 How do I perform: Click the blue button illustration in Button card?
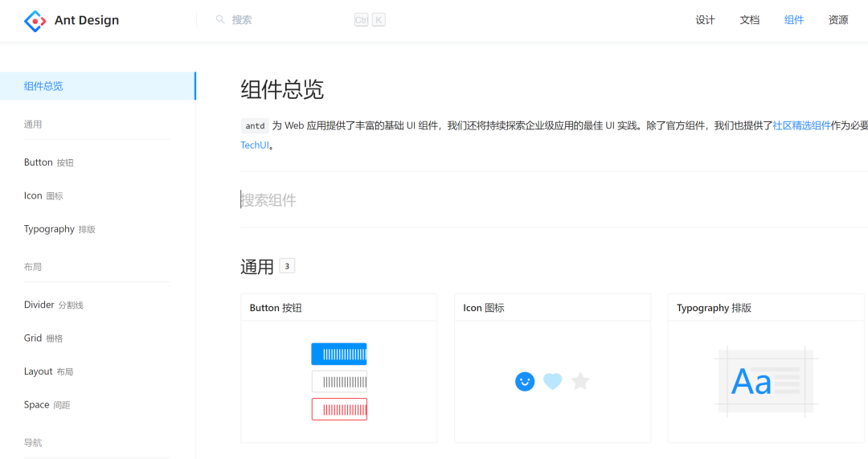click(339, 354)
